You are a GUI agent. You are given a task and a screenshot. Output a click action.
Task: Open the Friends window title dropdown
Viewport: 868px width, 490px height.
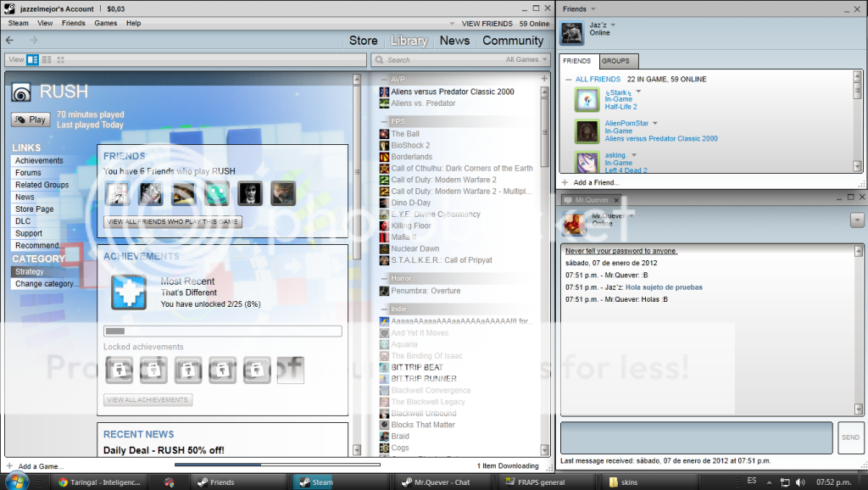pos(593,8)
